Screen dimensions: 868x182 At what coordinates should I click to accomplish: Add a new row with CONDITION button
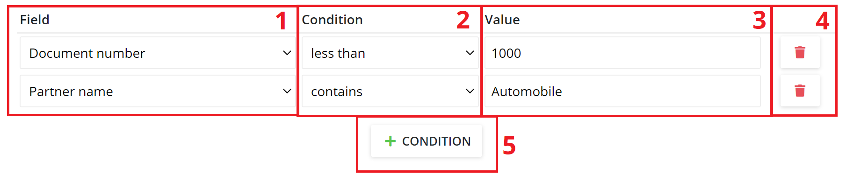tap(427, 141)
